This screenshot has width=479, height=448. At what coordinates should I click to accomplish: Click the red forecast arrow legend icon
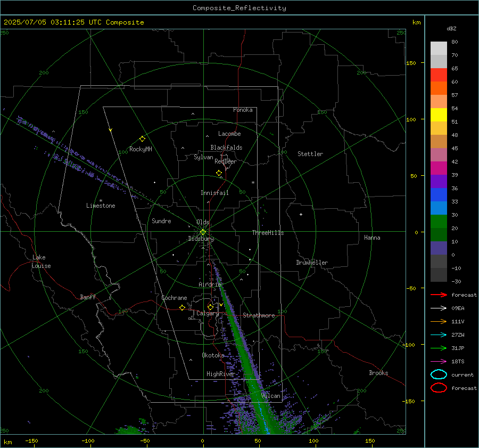pos(439,295)
